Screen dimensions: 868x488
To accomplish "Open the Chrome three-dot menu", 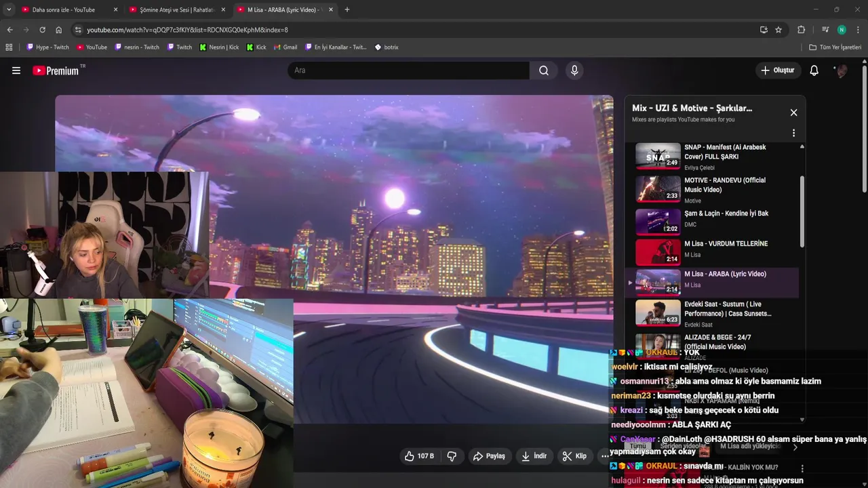I will [x=859, y=30].
